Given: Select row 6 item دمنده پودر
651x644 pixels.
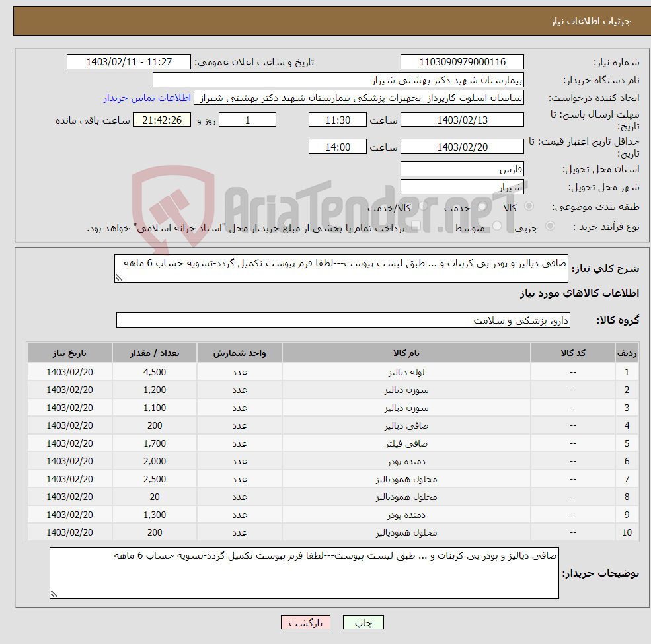Looking at the screenshot, I should 406,462.
